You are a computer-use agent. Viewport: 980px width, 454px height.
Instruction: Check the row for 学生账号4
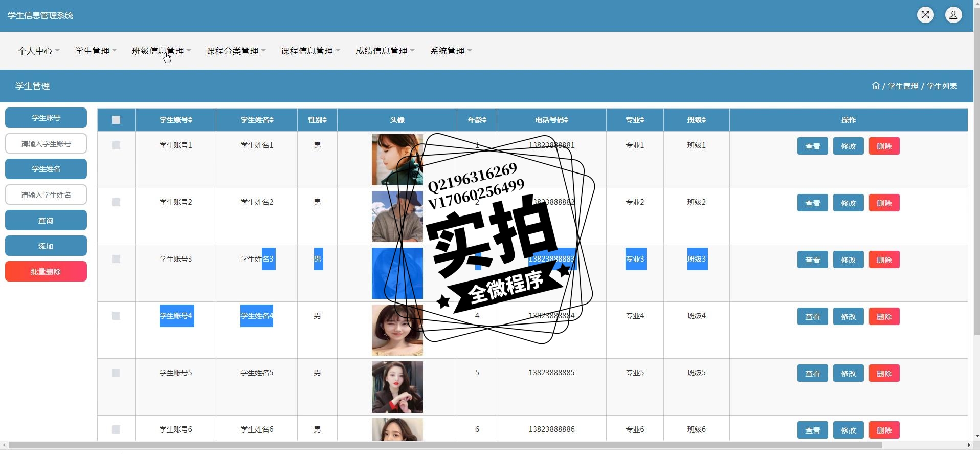(116, 316)
